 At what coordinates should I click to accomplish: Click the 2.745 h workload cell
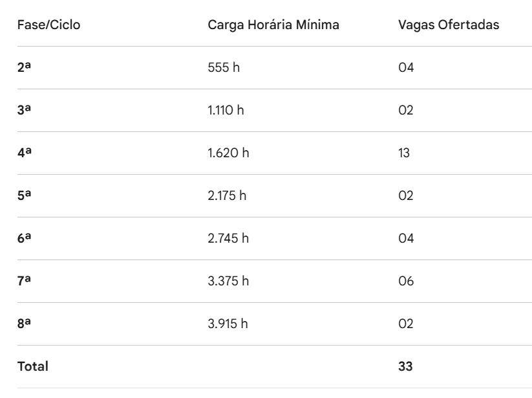228,238
